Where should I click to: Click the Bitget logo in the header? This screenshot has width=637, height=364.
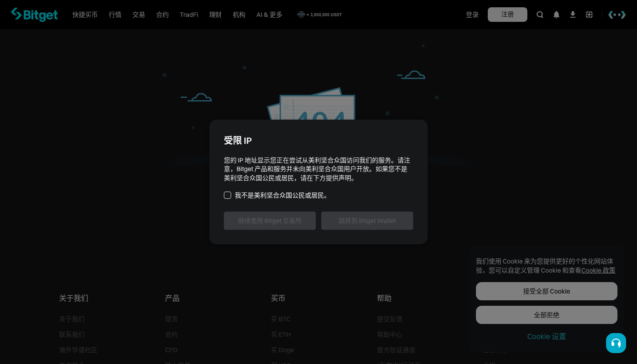(x=35, y=15)
